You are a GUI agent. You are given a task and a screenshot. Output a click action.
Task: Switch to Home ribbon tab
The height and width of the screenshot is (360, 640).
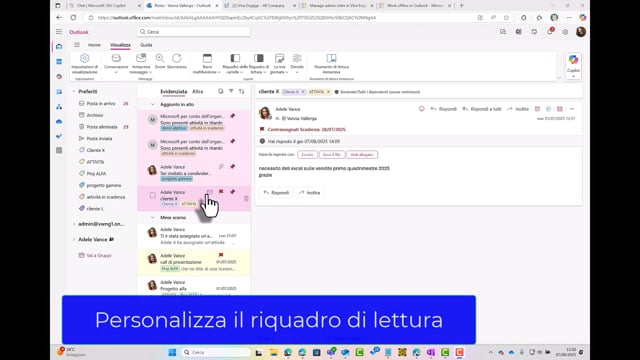[x=94, y=45]
